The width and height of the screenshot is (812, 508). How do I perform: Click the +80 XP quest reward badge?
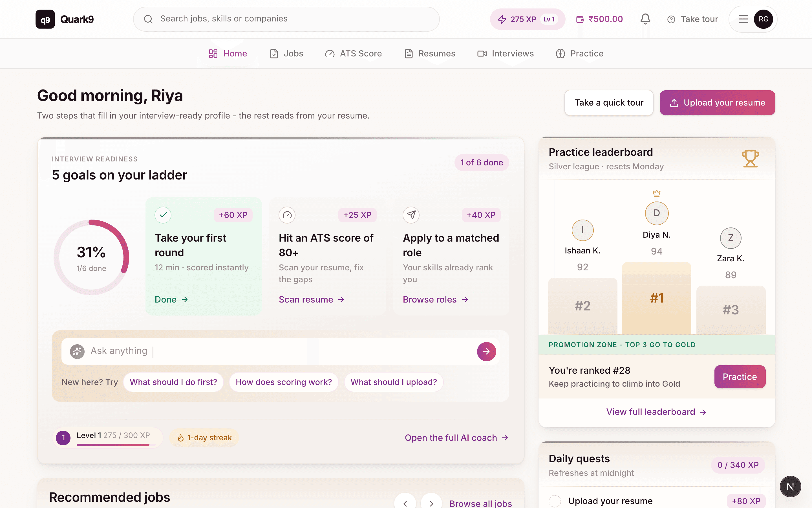[x=746, y=501]
